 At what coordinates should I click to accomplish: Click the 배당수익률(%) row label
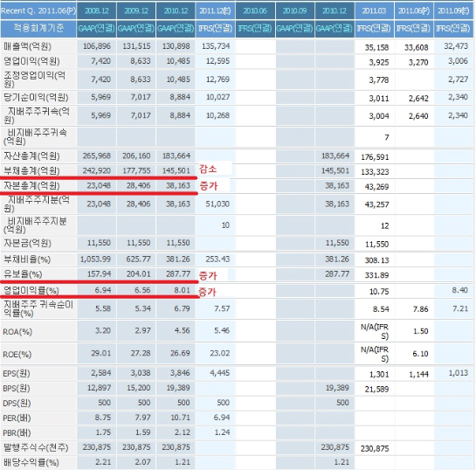[x=31, y=462]
